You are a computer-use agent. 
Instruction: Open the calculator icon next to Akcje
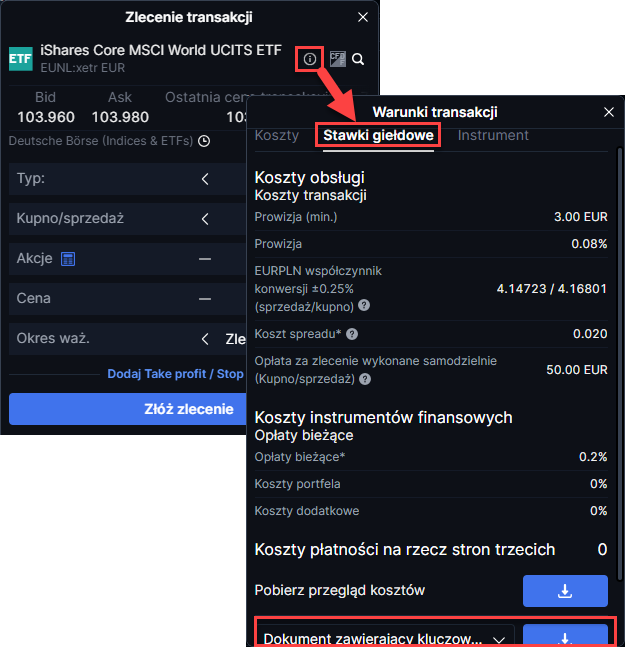tap(69, 259)
